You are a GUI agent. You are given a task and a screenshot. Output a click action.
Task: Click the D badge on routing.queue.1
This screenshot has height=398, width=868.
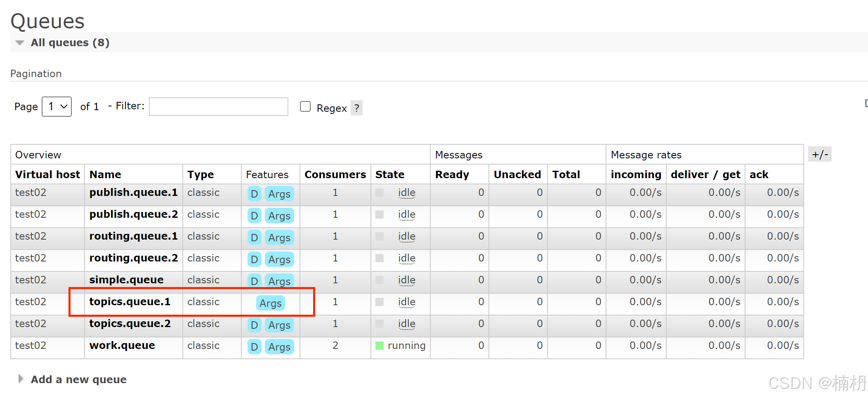point(254,238)
